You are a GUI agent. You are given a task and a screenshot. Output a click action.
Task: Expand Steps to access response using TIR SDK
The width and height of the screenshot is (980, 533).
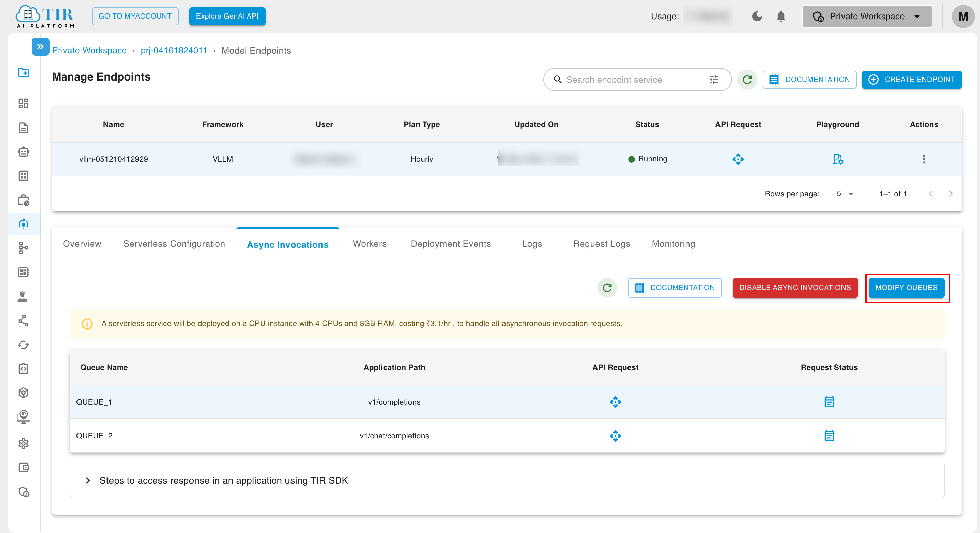[507, 480]
